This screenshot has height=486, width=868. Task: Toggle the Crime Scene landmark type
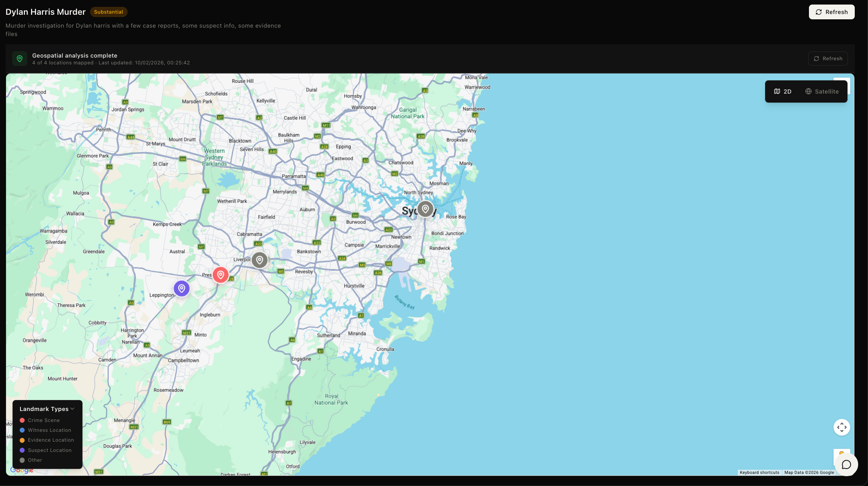(x=44, y=420)
